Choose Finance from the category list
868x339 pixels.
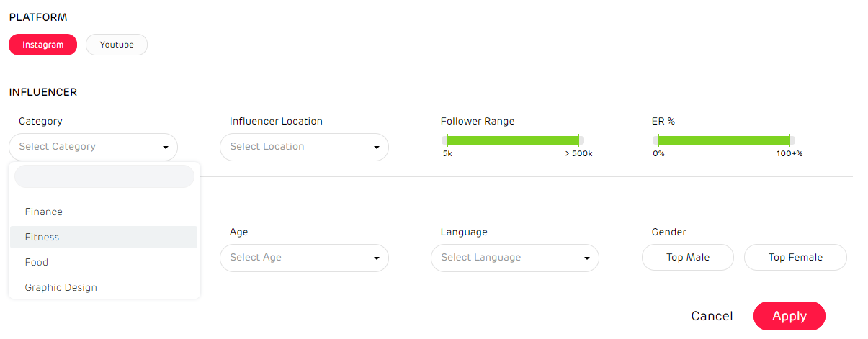click(44, 212)
